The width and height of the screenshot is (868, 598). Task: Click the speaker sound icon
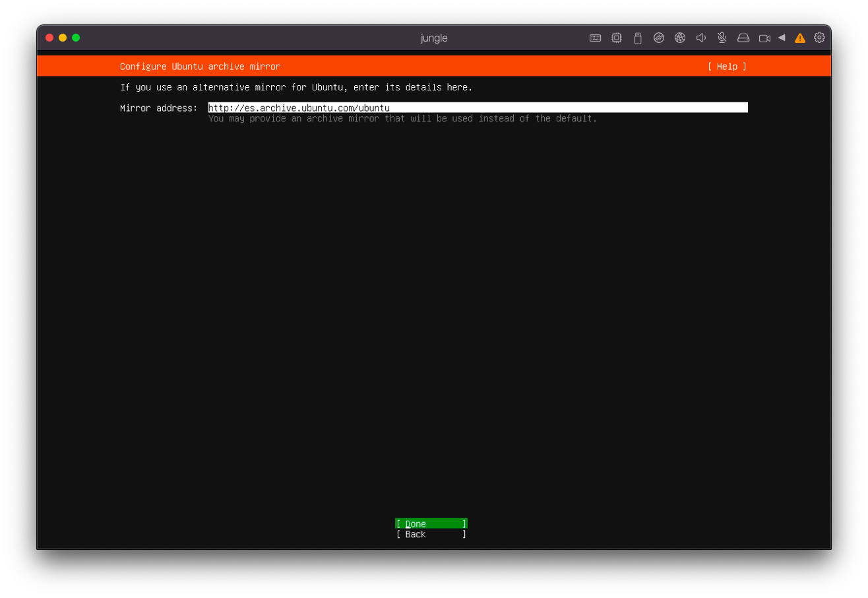tap(700, 38)
